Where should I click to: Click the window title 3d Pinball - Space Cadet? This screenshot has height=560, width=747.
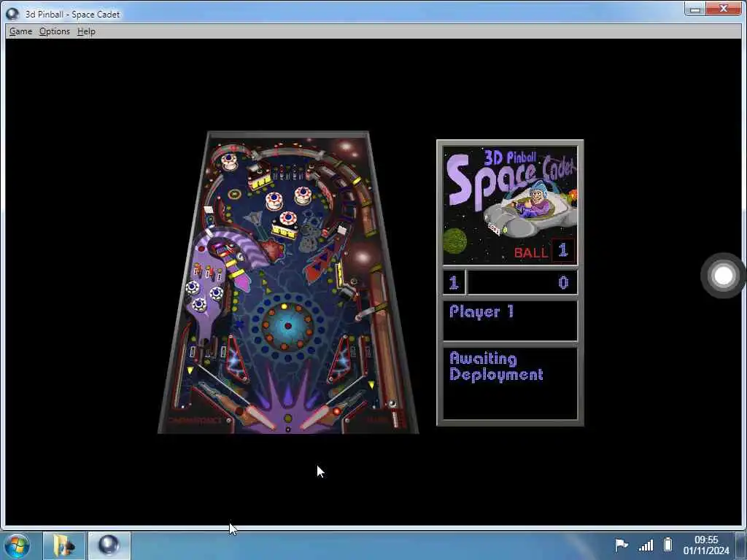pos(72,15)
